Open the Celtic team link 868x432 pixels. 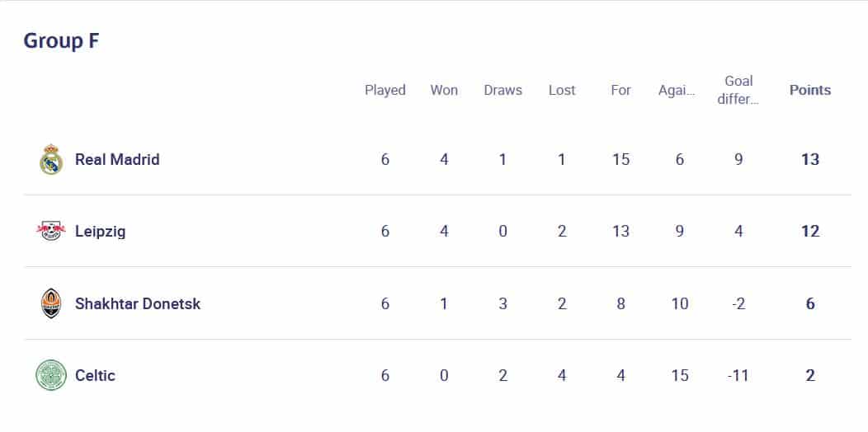tap(95, 376)
